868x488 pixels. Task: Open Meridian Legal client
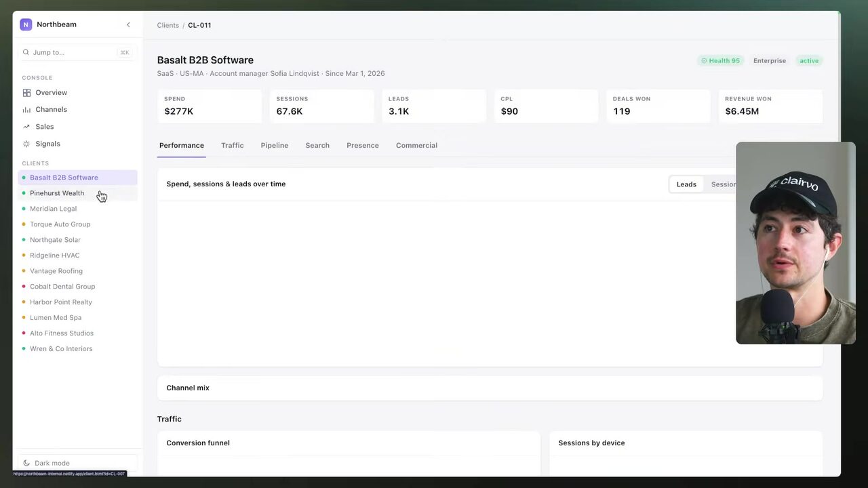(x=77, y=209)
